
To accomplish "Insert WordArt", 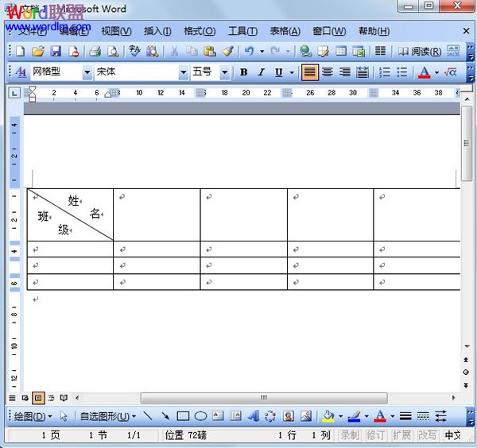I will [x=254, y=415].
